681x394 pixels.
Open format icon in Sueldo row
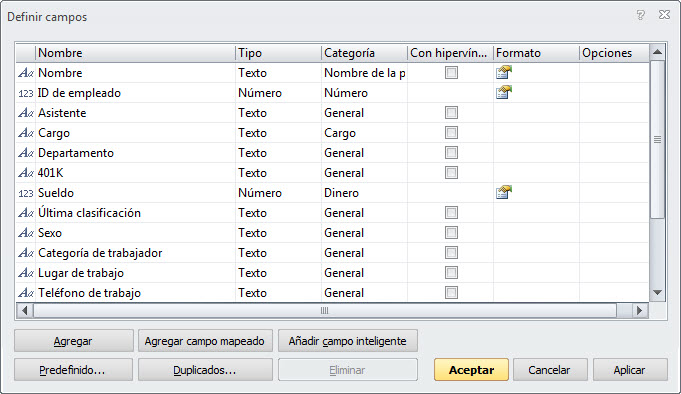click(x=504, y=192)
